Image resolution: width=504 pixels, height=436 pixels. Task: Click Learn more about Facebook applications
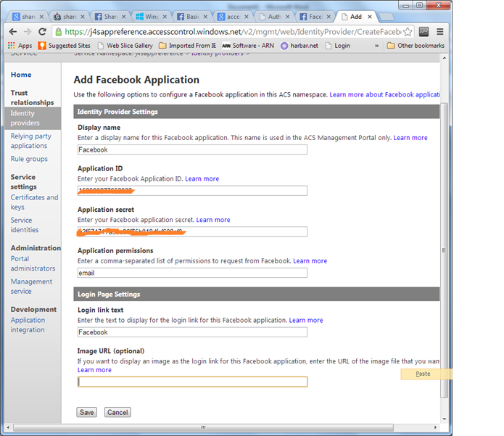tap(385, 94)
